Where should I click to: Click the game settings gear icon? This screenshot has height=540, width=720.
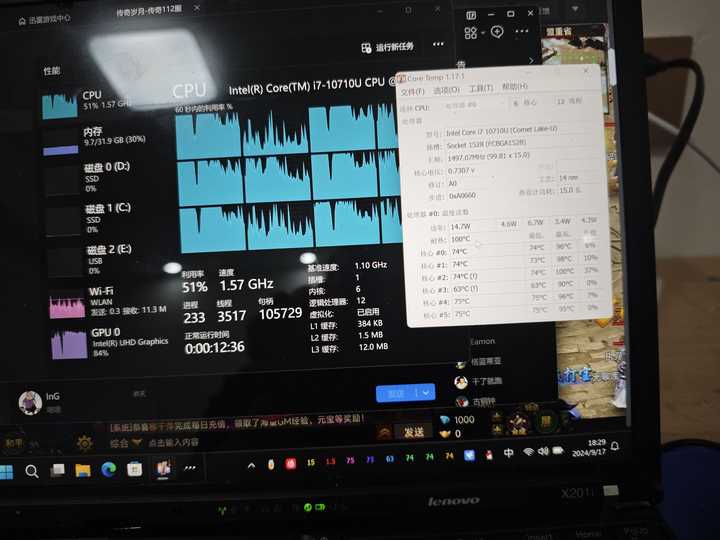click(x=85, y=443)
